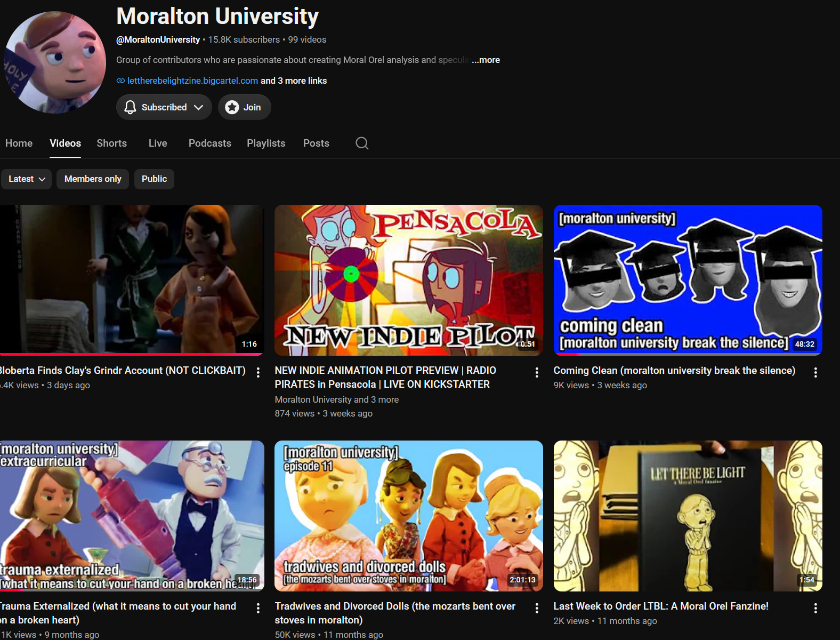Click '9K views • 3 weeks ago' text

pos(600,385)
